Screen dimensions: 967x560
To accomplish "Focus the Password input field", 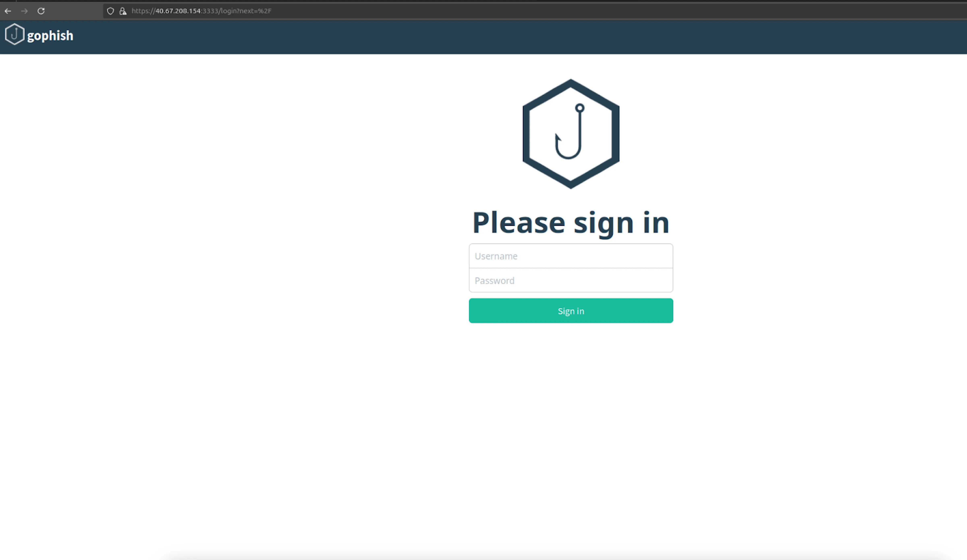I will pyautogui.click(x=571, y=280).
